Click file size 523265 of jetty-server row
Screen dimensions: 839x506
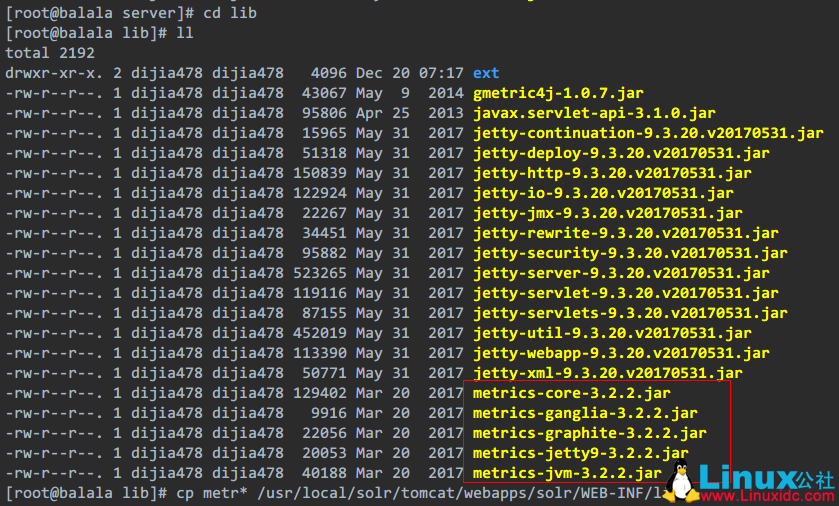(x=320, y=273)
